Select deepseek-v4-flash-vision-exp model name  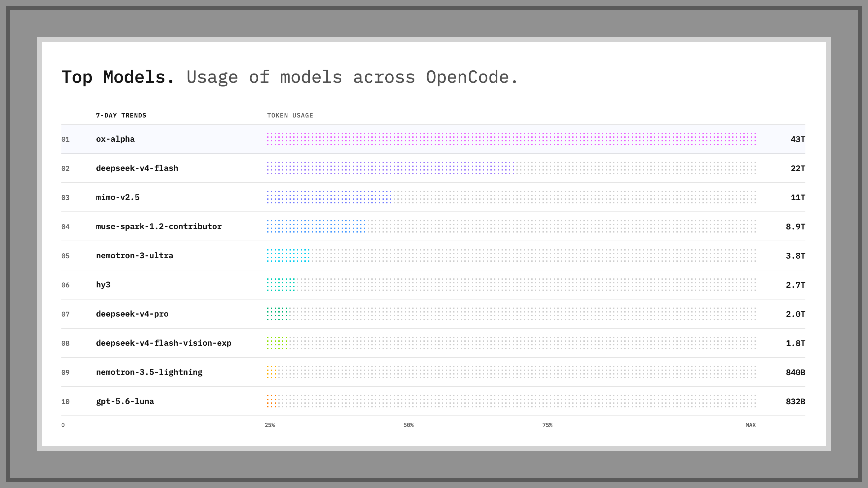point(164,343)
